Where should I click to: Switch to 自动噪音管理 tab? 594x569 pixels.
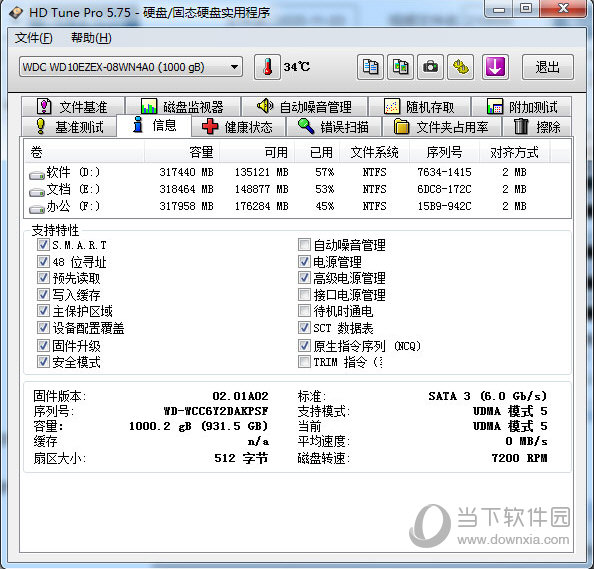[304, 106]
